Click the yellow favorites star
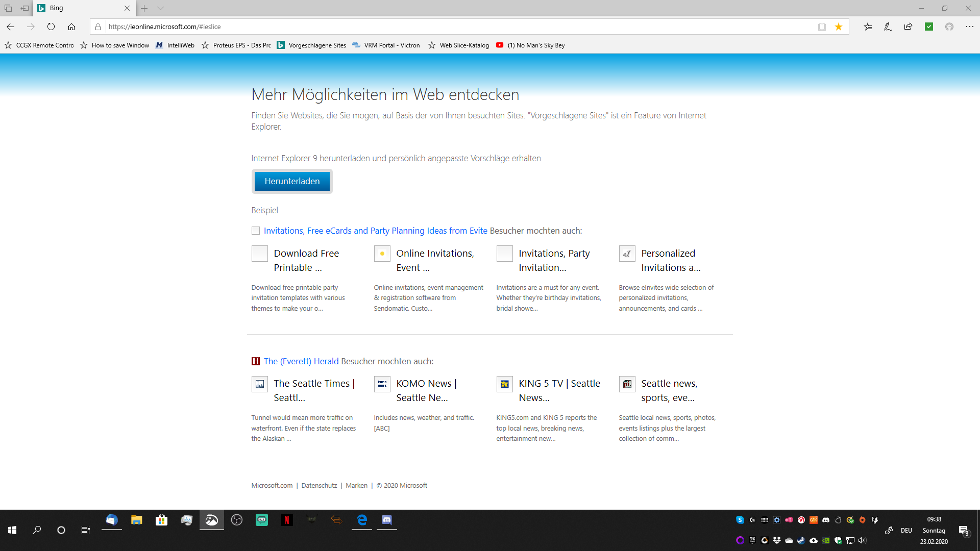980x551 pixels. click(839, 27)
